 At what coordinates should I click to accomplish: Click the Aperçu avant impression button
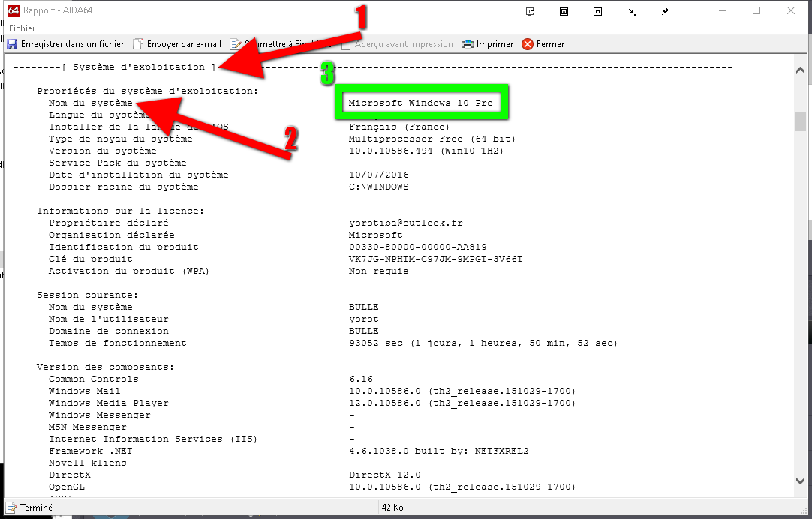click(x=397, y=44)
